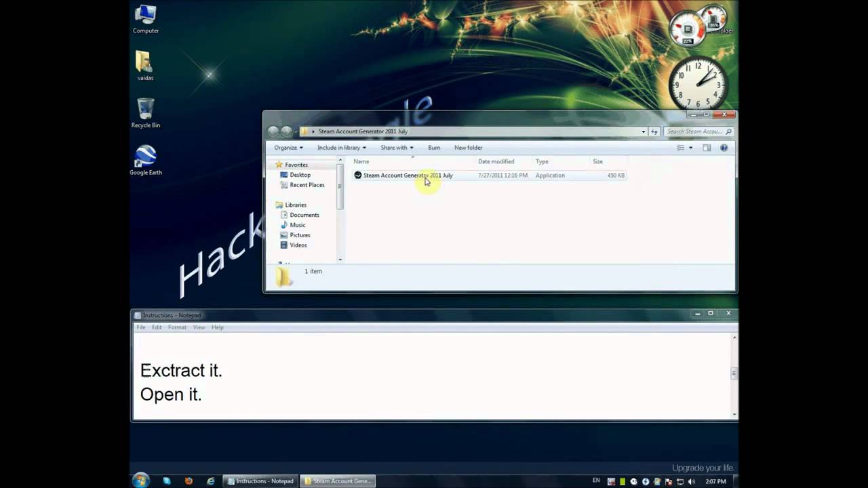868x488 pixels.
Task: Click the Refresh button beside address bar
Action: coord(654,131)
